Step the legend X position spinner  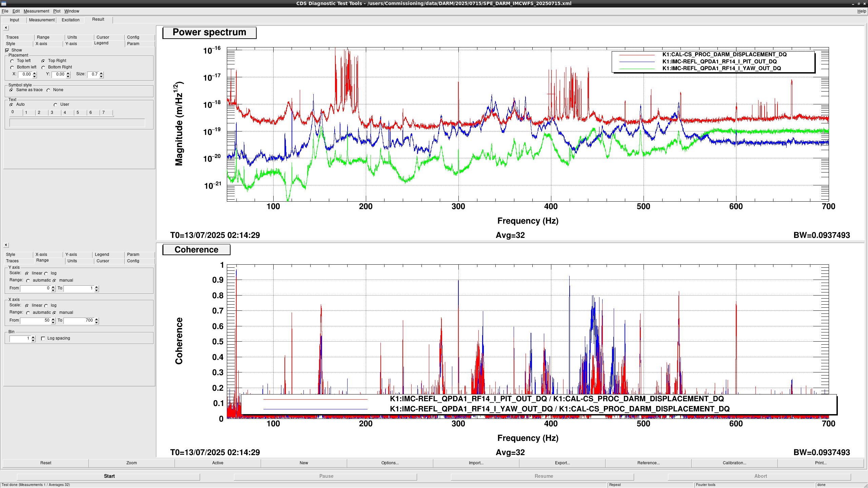pyautogui.click(x=35, y=75)
